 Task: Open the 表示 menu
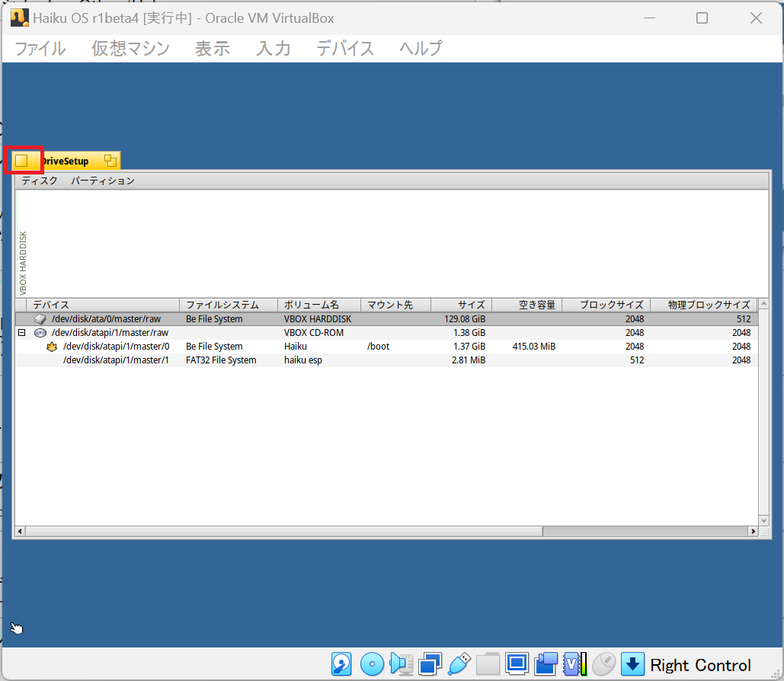click(213, 49)
